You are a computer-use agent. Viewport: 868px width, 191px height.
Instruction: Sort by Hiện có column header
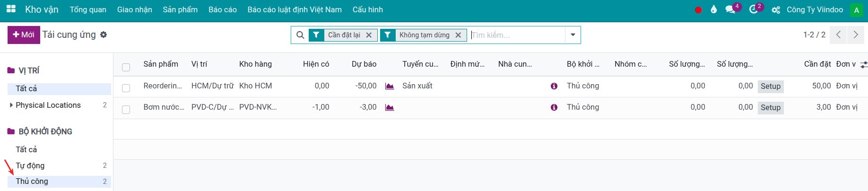pyautogui.click(x=316, y=64)
